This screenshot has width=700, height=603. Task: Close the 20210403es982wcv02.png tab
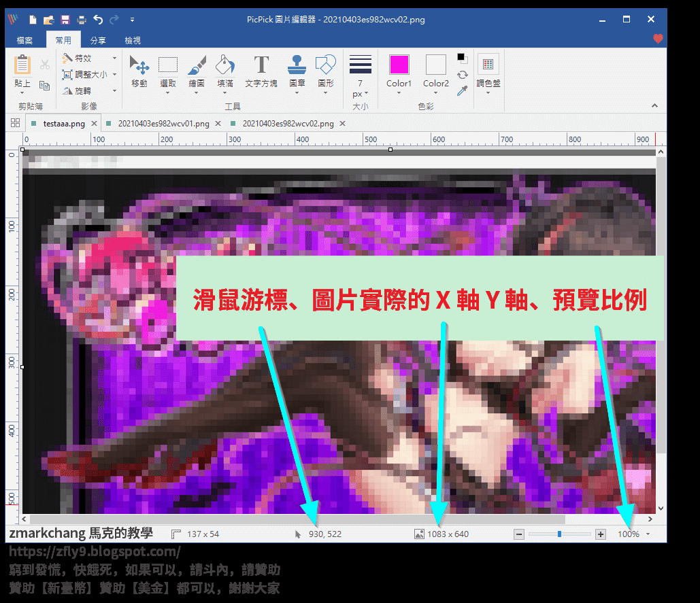342,124
